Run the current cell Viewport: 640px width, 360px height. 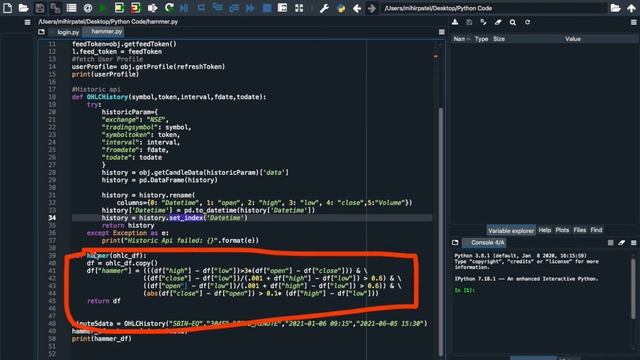click(x=119, y=8)
